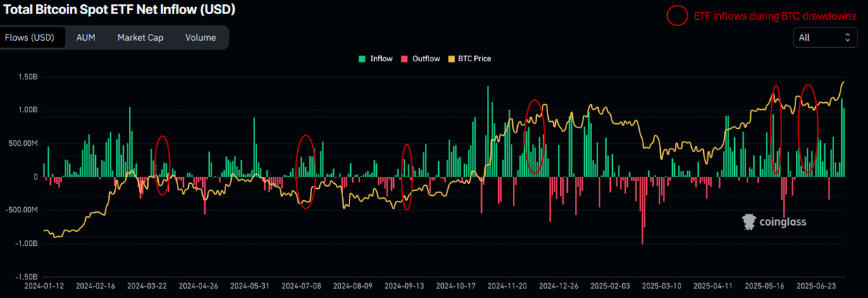Click the yellow BTC Price legend swatch
The image size is (868, 298).
click(x=452, y=58)
